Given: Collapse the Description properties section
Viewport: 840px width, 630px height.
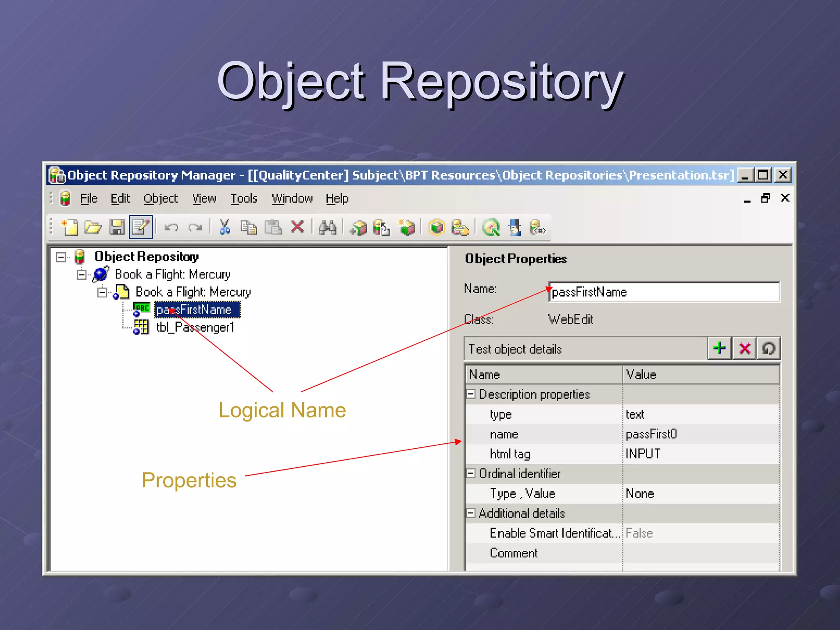Looking at the screenshot, I should click(471, 394).
